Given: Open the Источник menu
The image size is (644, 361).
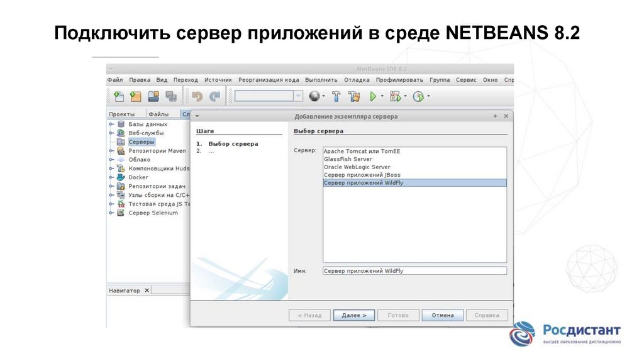Looking at the screenshot, I should point(218,80).
